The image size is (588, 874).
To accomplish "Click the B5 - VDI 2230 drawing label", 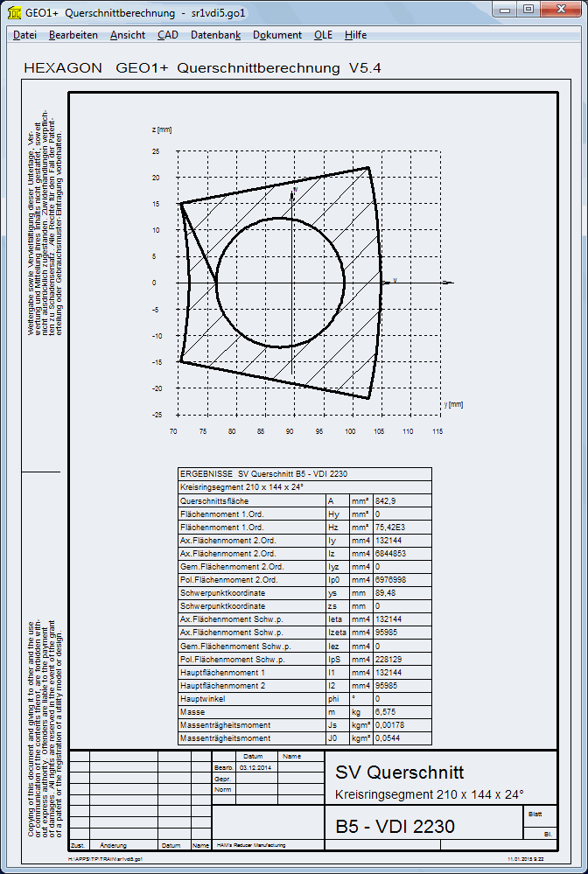I will pos(395,827).
